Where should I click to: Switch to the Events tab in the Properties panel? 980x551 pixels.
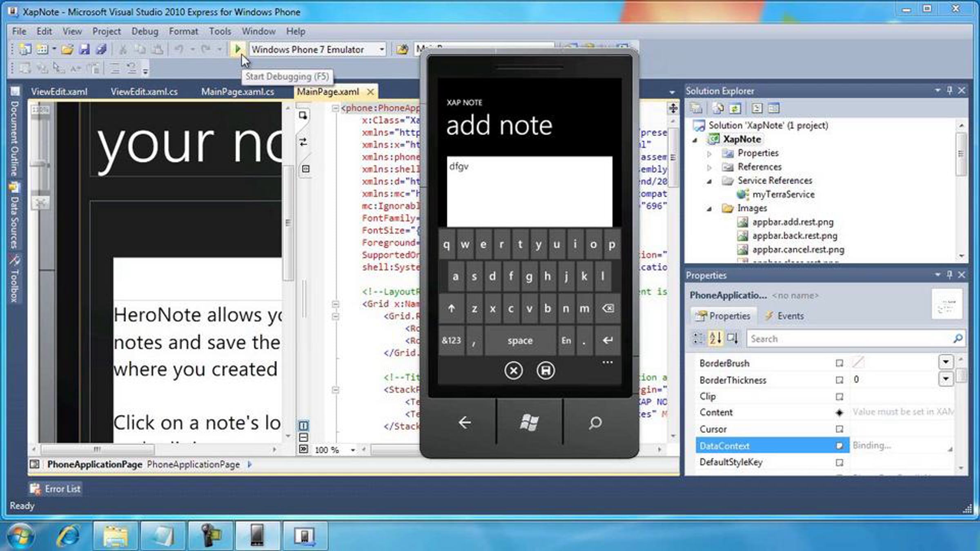784,316
